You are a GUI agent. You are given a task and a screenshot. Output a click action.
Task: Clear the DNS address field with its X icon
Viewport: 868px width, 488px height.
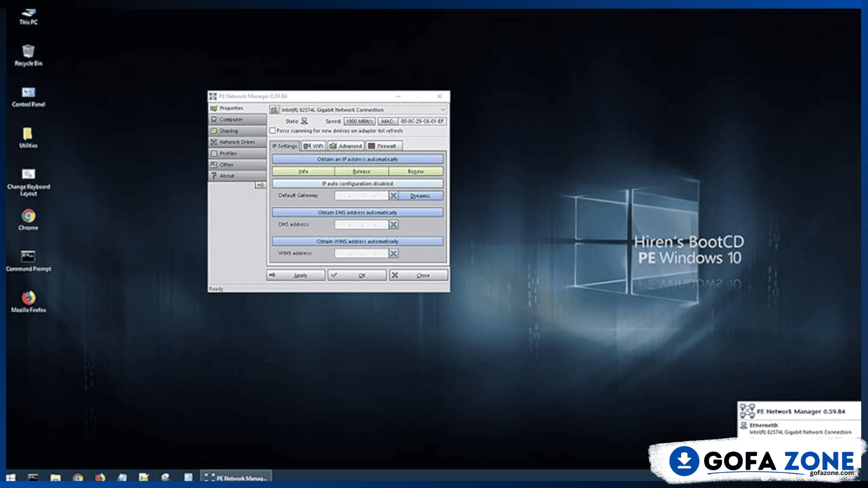[x=393, y=225]
